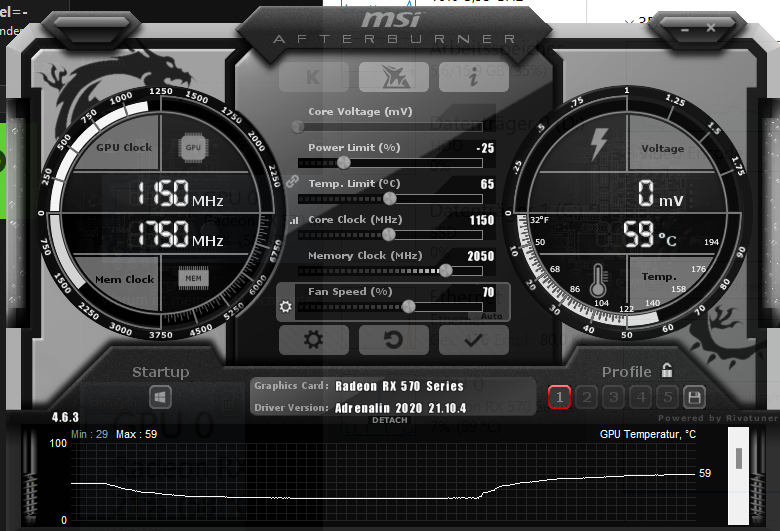This screenshot has width=780, height=531.
Task: Click the Power Limit slider handle
Action: click(x=344, y=162)
